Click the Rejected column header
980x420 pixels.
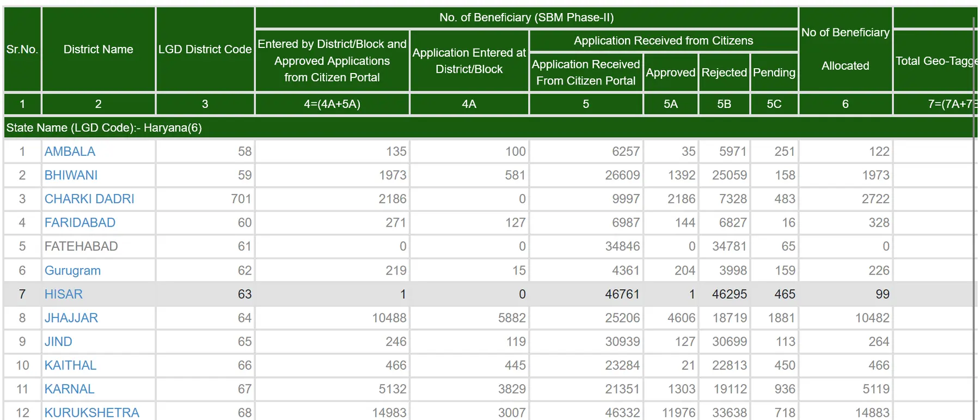point(724,72)
